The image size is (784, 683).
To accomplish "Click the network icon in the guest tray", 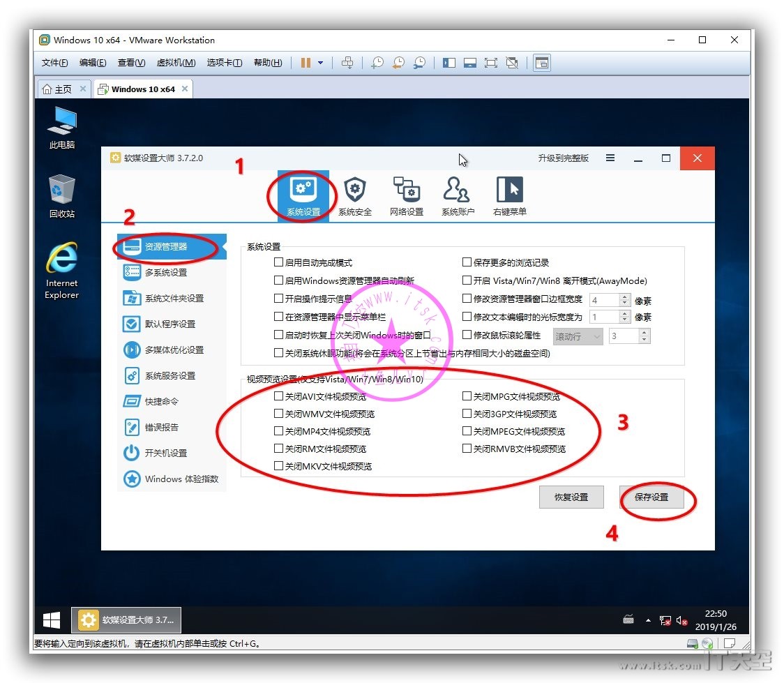I will 665,620.
